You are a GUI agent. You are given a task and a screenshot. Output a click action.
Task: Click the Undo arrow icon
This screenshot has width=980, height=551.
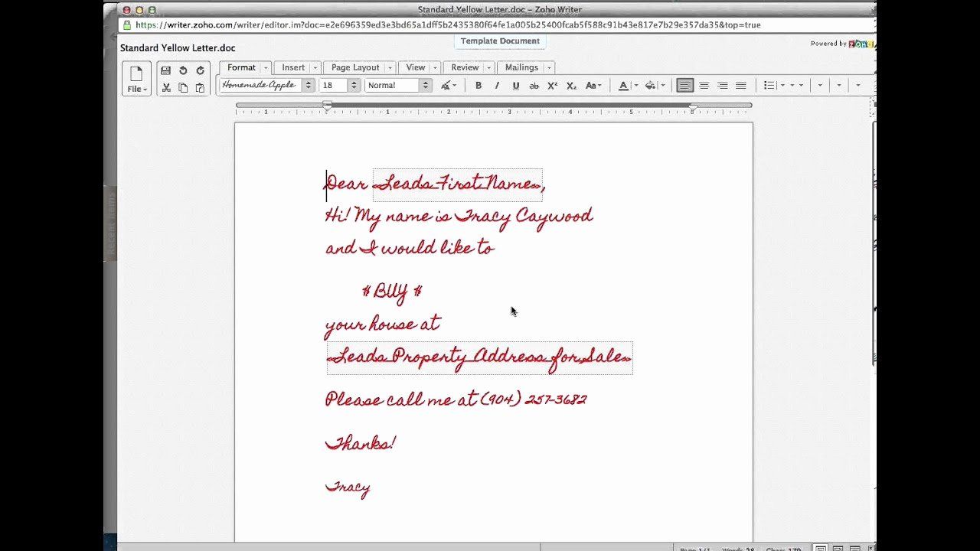click(183, 70)
